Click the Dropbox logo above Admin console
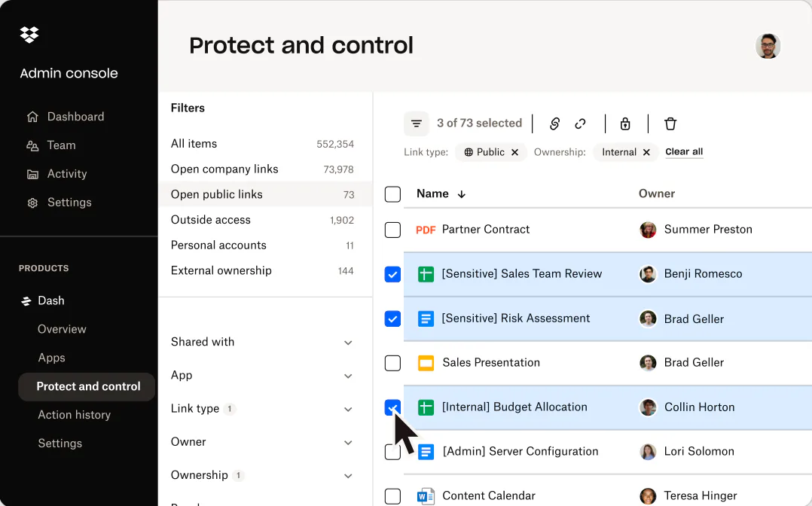 click(29, 35)
